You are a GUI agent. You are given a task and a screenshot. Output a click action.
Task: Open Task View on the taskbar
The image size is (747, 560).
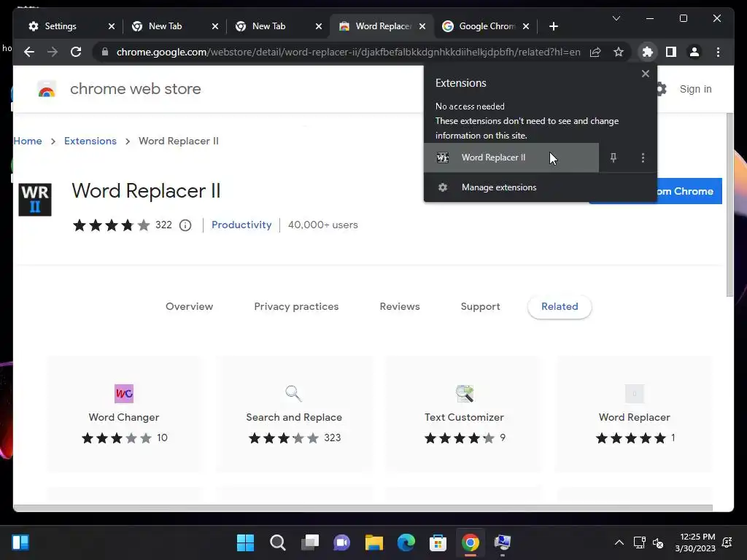[309, 542]
